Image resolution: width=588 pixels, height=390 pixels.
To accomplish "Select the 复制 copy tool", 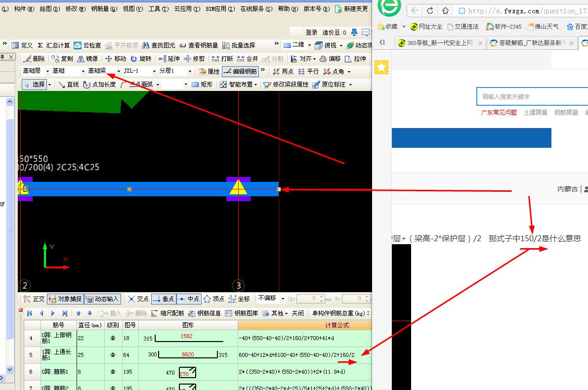I will pos(62,59).
